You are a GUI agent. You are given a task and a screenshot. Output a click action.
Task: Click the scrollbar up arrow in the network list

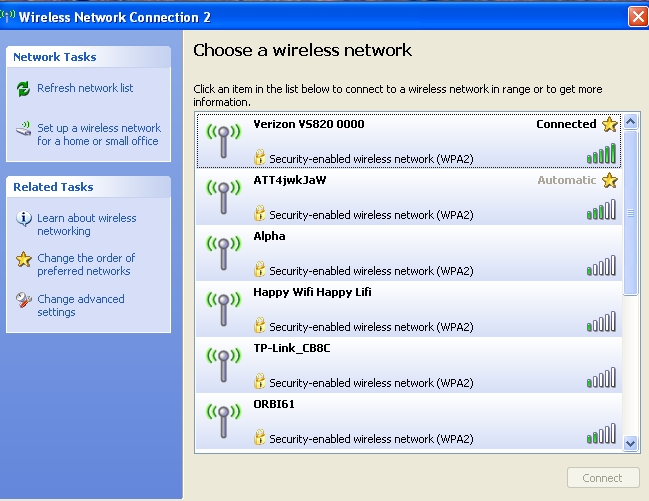pyautogui.click(x=630, y=121)
